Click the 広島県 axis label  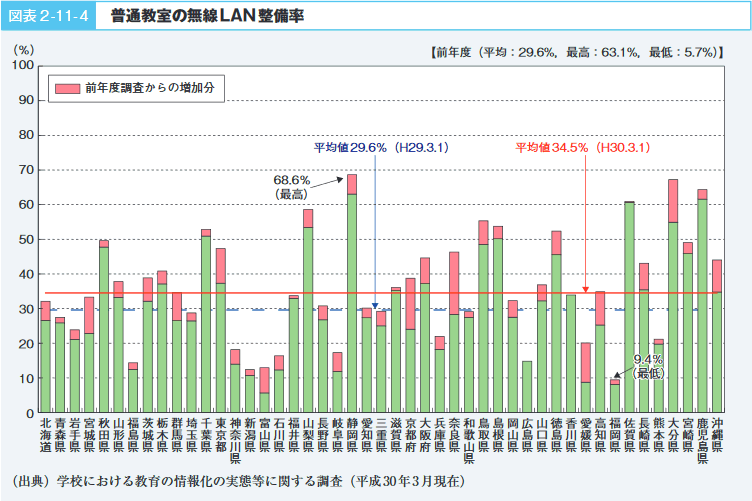(x=528, y=435)
